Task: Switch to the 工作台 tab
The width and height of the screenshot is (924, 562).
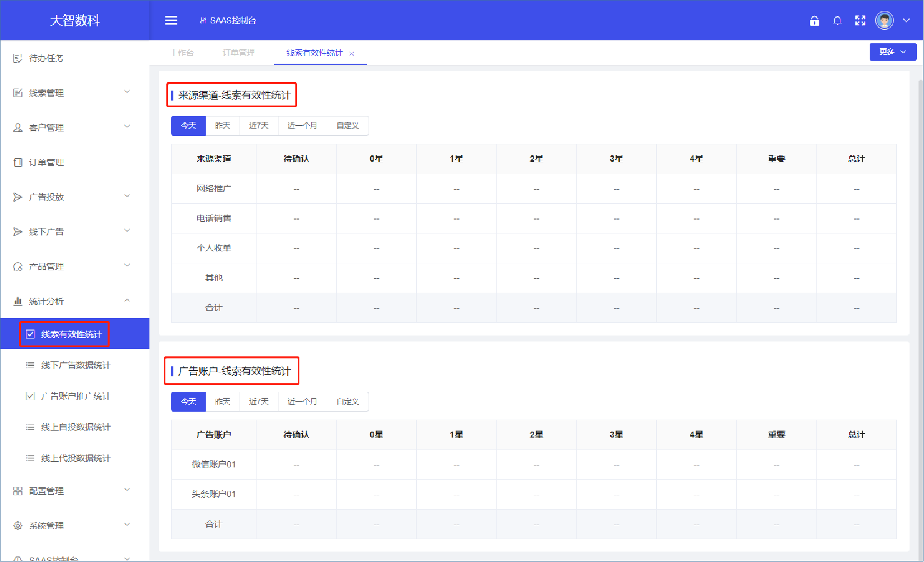Action: pyautogui.click(x=182, y=53)
